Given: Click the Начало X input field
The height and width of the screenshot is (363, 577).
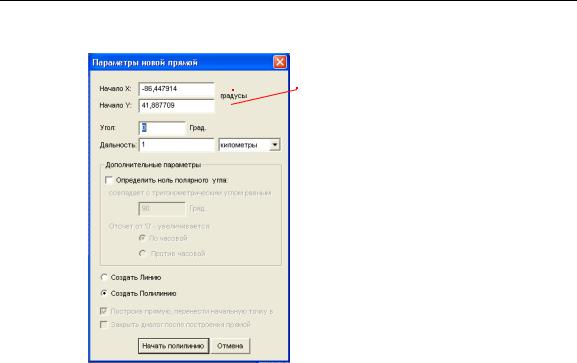Looking at the screenshot, I should 176,89.
